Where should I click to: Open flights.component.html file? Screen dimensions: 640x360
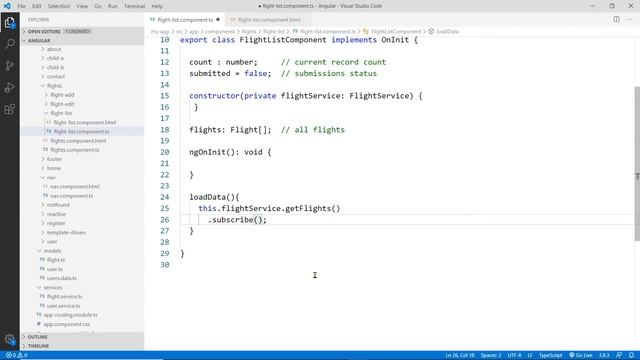pyautogui.click(x=78, y=141)
